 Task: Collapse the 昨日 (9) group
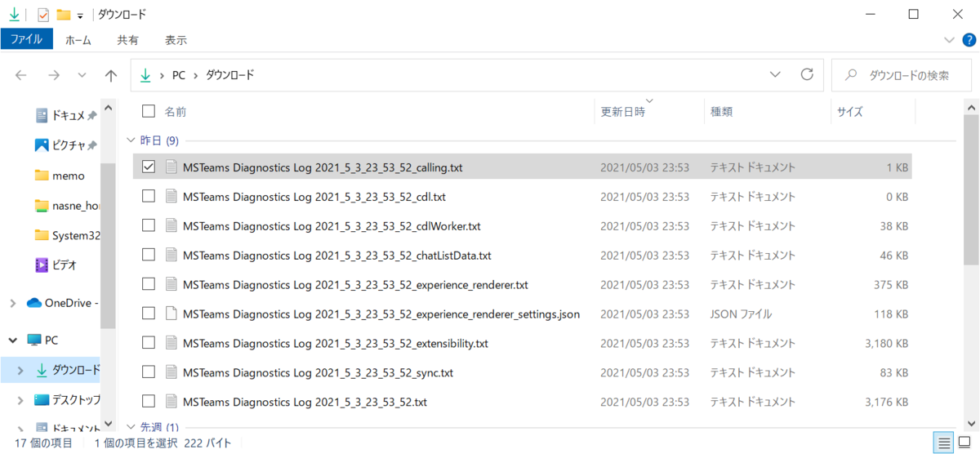click(131, 140)
